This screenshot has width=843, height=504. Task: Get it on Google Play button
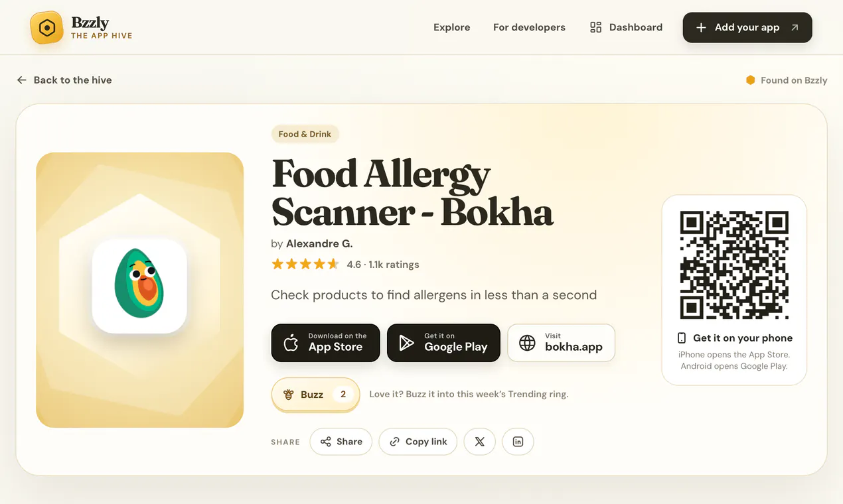(443, 343)
